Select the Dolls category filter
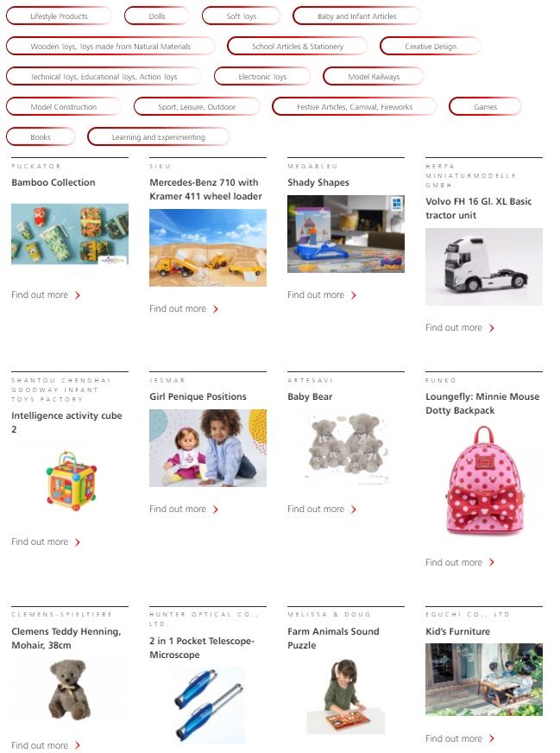This screenshot has width=560, height=753. (157, 16)
